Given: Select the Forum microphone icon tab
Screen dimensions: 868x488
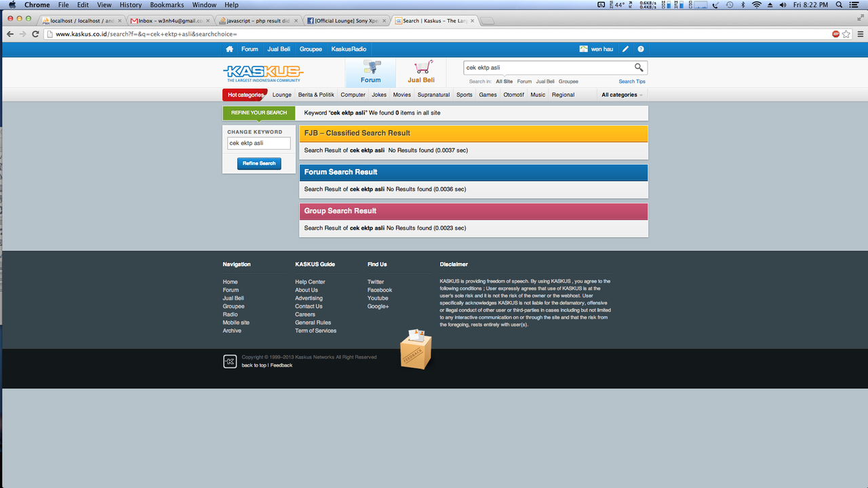Looking at the screenshot, I should point(371,73).
